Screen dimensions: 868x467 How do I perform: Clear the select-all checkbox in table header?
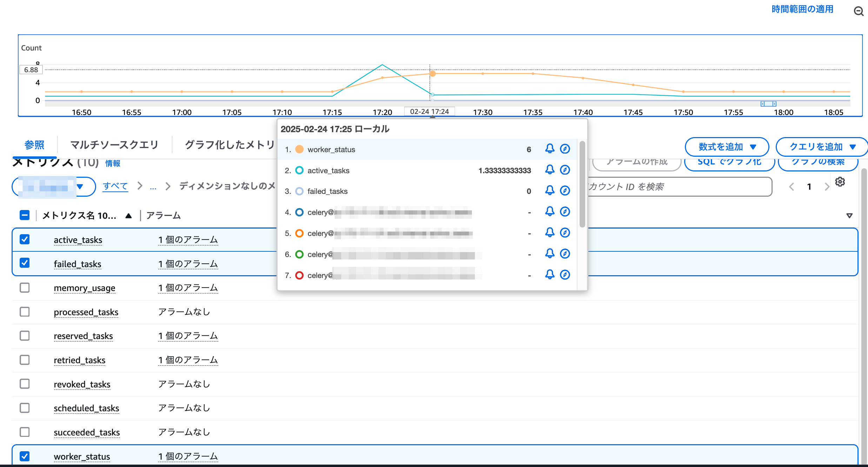click(24, 215)
